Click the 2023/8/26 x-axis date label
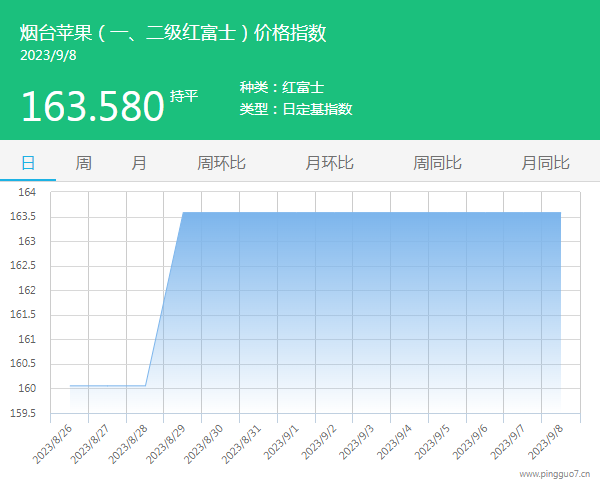Image resolution: width=600 pixels, height=484 pixels. 52,442
